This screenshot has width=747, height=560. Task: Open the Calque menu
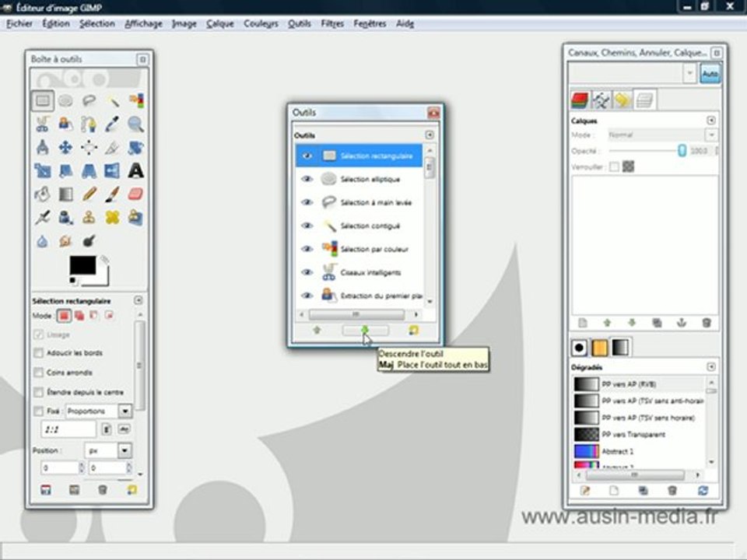click(219, 23)
